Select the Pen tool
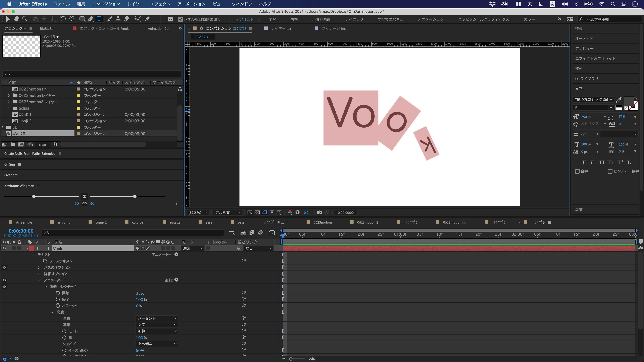 click(x=91, y=19)
